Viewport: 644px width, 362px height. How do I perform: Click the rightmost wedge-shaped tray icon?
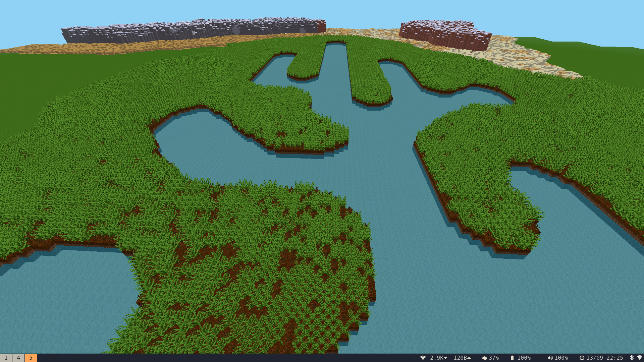(639, 358)
